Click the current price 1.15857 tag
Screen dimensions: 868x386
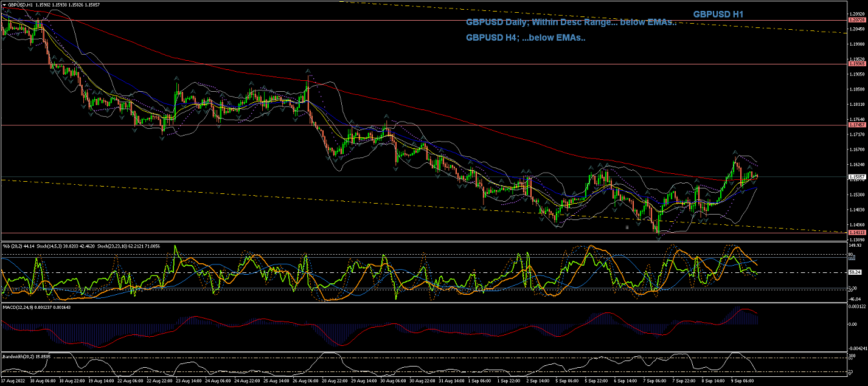(x=856, y=177)
